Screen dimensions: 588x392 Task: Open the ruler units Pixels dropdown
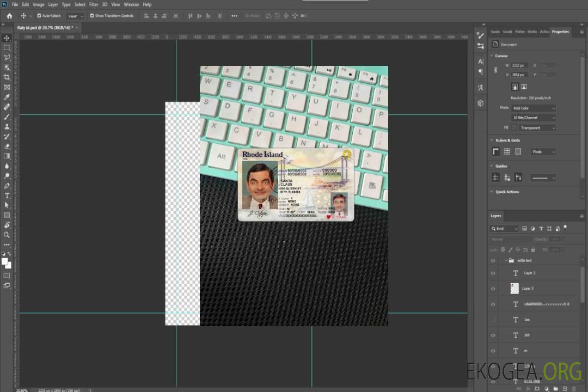543,151
